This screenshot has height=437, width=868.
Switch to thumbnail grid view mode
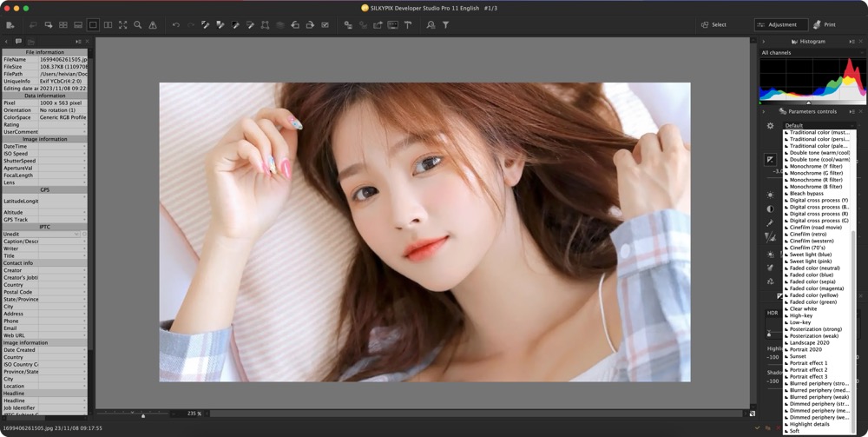63,25
